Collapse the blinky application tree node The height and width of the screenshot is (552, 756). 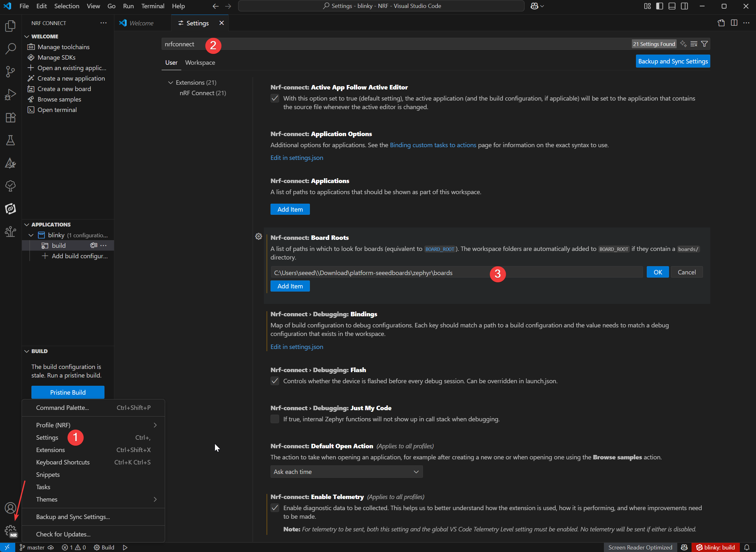31,235
